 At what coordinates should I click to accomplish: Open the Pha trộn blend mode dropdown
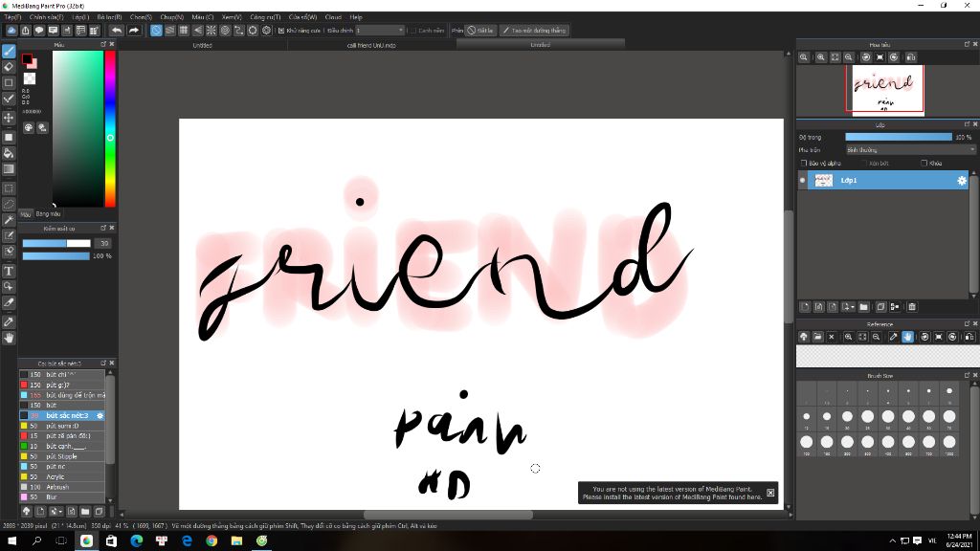pyautogui.click(x=910, y=150)
